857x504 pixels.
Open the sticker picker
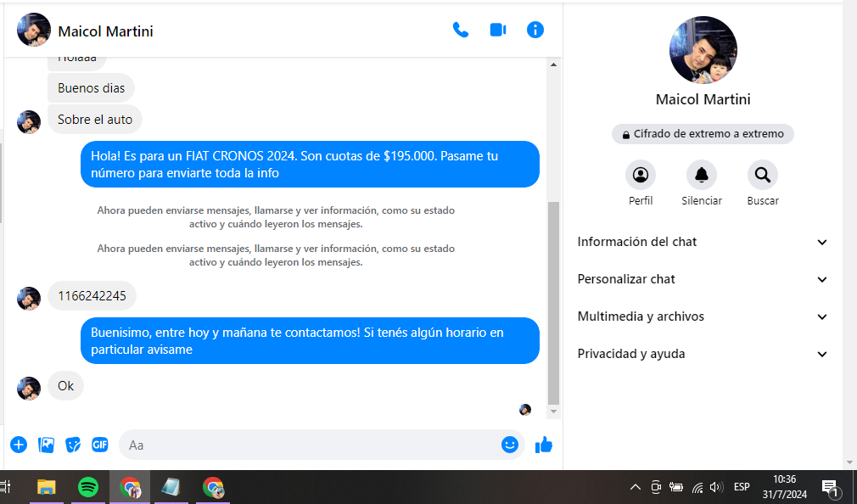point(74,445)
